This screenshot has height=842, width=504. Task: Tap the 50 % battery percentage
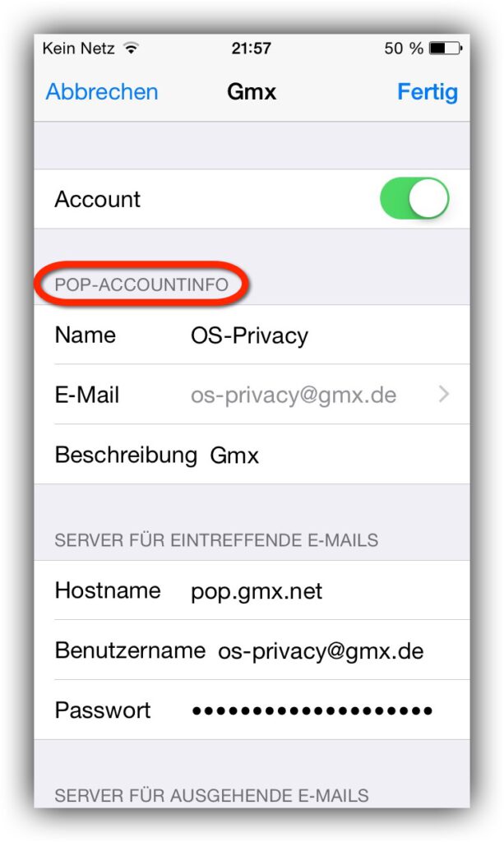[x=404, y=49]
